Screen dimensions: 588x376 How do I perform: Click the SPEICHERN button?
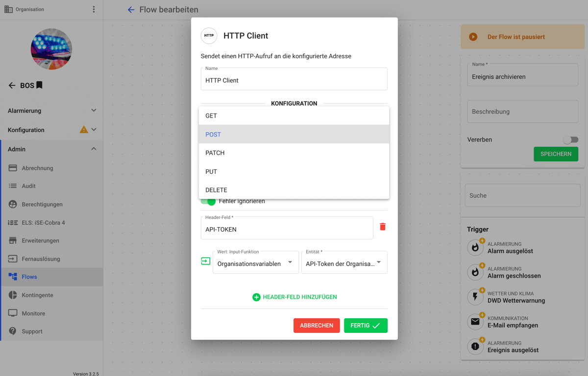[x=556, y=154]
